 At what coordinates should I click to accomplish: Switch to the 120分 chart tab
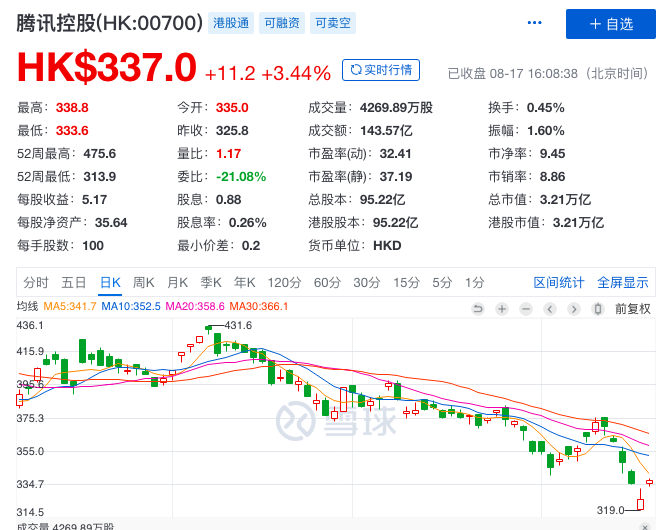pos(285,283)
